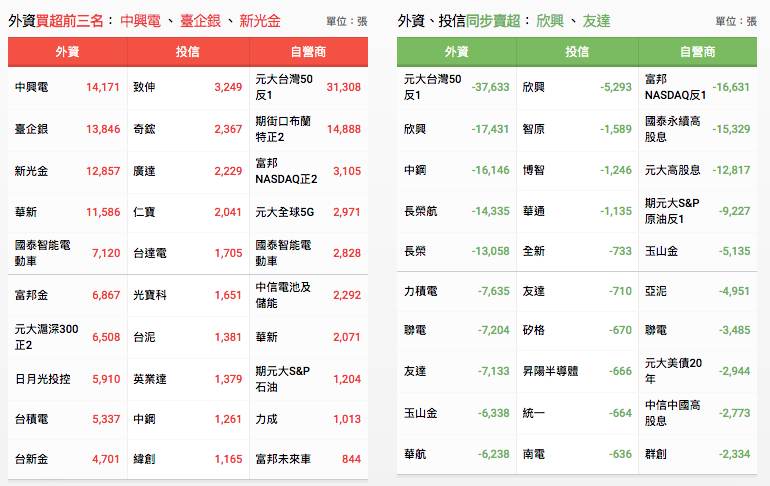
Task: Select 光寶科 entry
Action: [150, 295]
